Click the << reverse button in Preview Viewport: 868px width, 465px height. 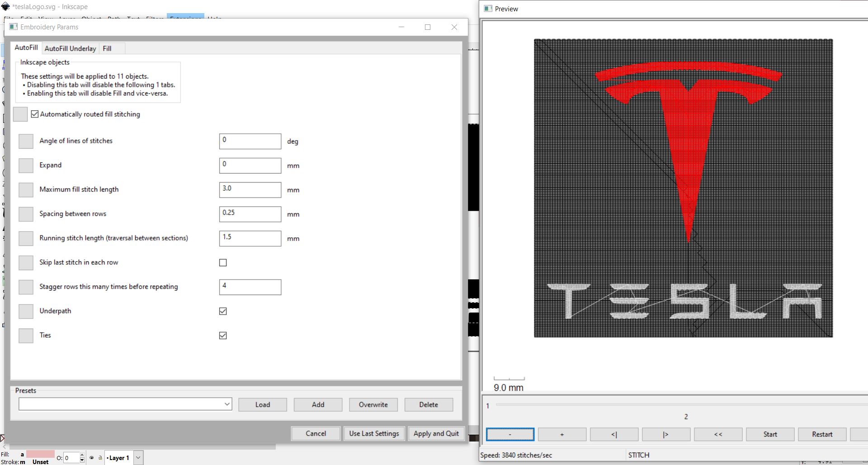[x=718, y=434]
